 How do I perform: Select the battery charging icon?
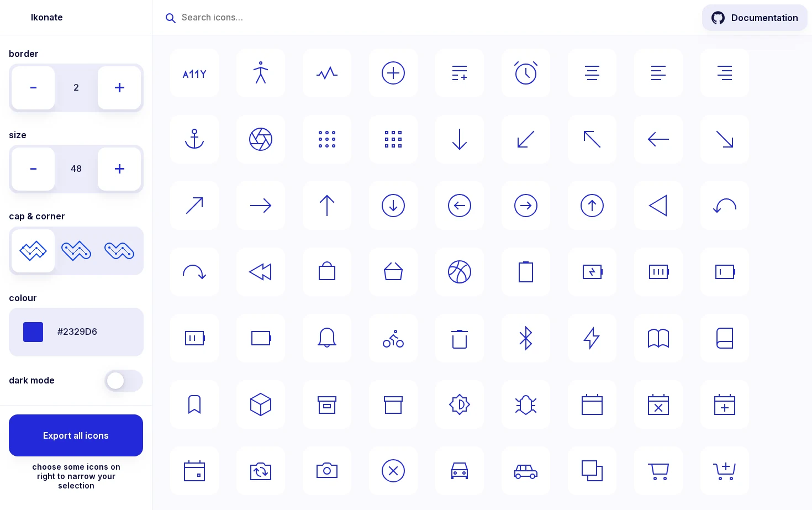tap(592, 272)
